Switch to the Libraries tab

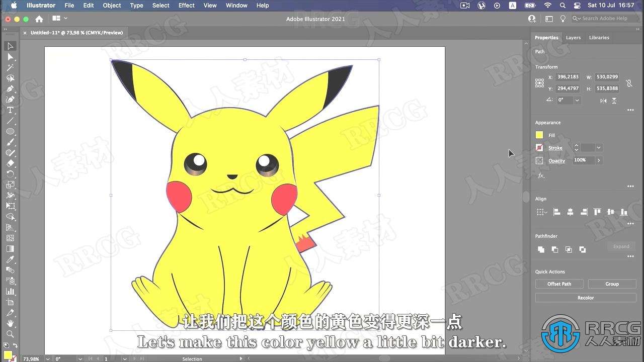click(x=599, y=38)
